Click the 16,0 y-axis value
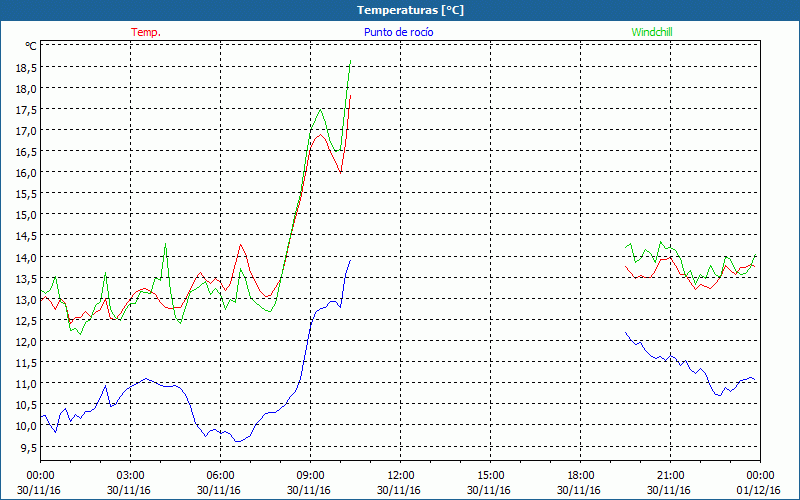 26,173
